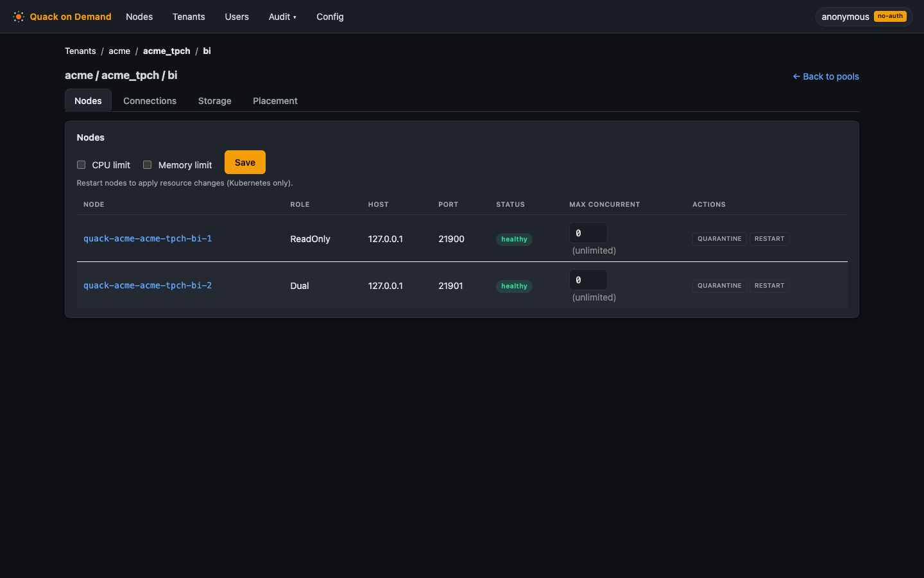
Task: Quarantine node quack-acme-acme-tpch-bi-2
Action: (x=719, y=286)
